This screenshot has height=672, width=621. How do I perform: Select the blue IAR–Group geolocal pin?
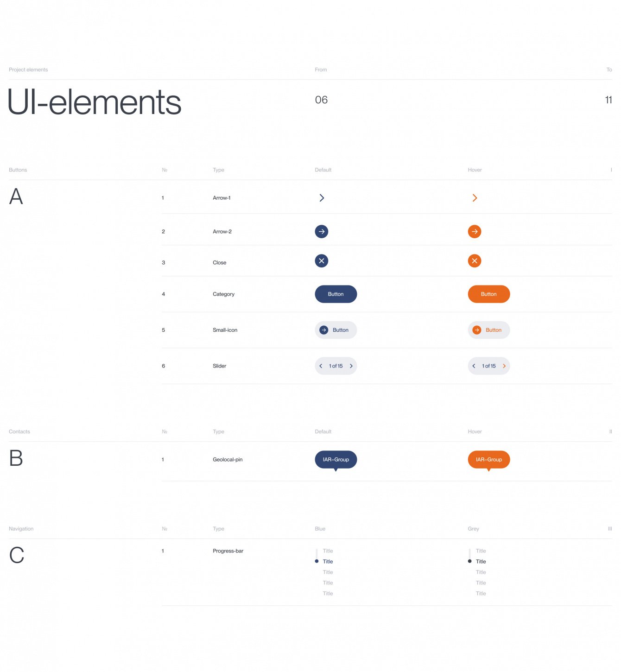336,460
